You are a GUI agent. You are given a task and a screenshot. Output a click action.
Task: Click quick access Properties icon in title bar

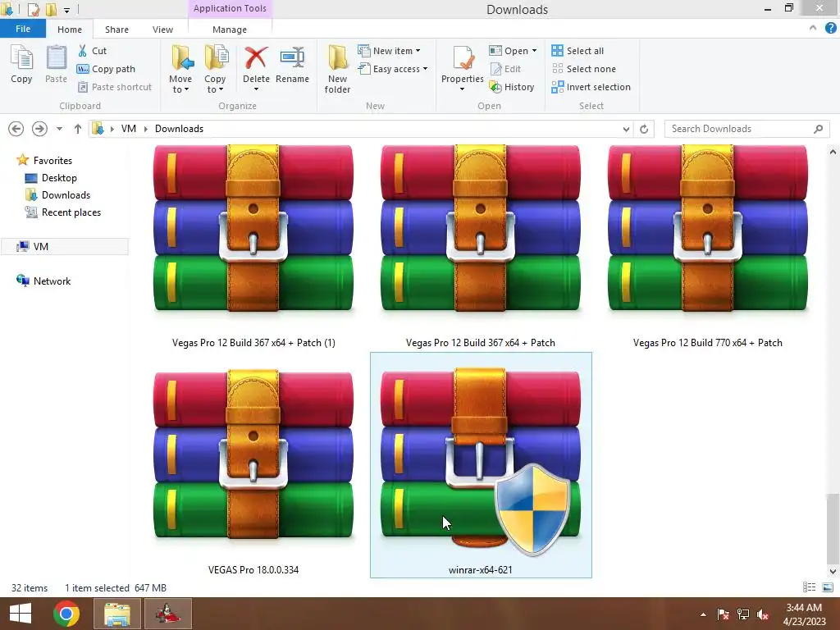(34, 9)
